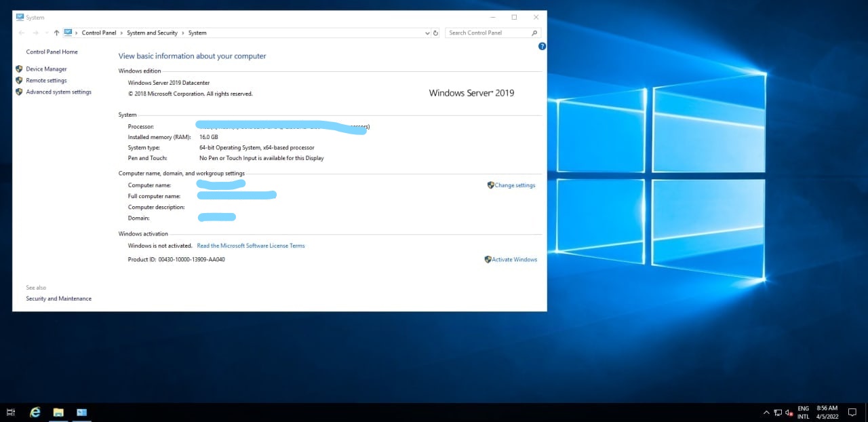Open Device Manager from the sidebar
This screenshot has width=868, height=422.
pyautogui.click(x=46, y=69)
